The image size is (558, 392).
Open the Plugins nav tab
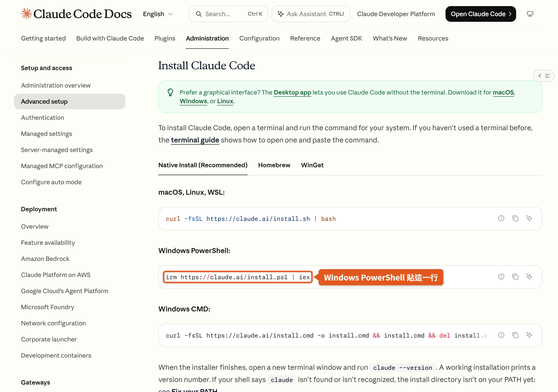[x=165, y=38]
